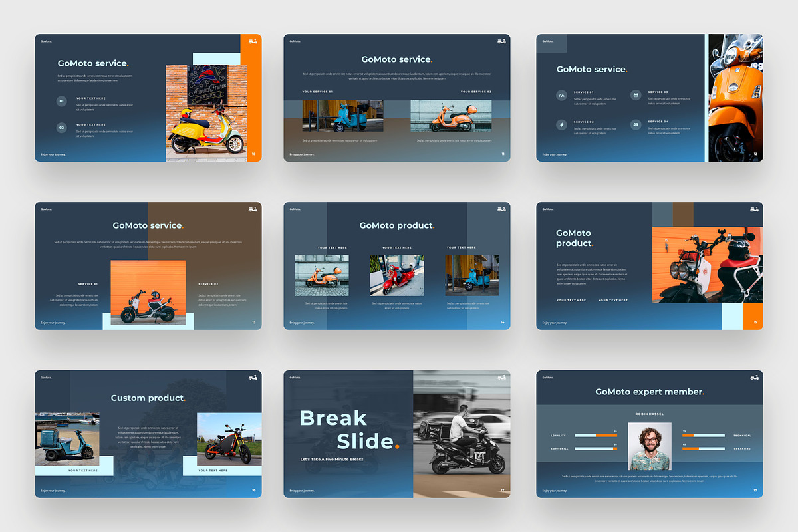Select Robin Hassel's portrait photo

[x=650, y=446]
